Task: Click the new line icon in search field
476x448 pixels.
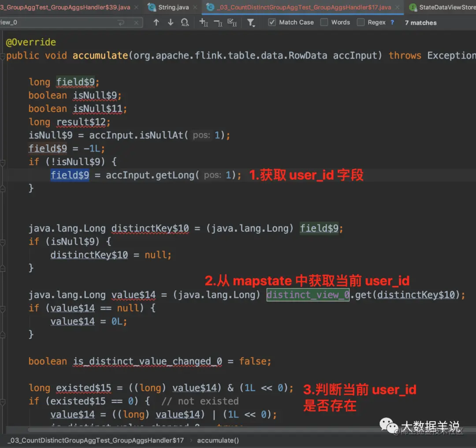Action: [121, 22]
